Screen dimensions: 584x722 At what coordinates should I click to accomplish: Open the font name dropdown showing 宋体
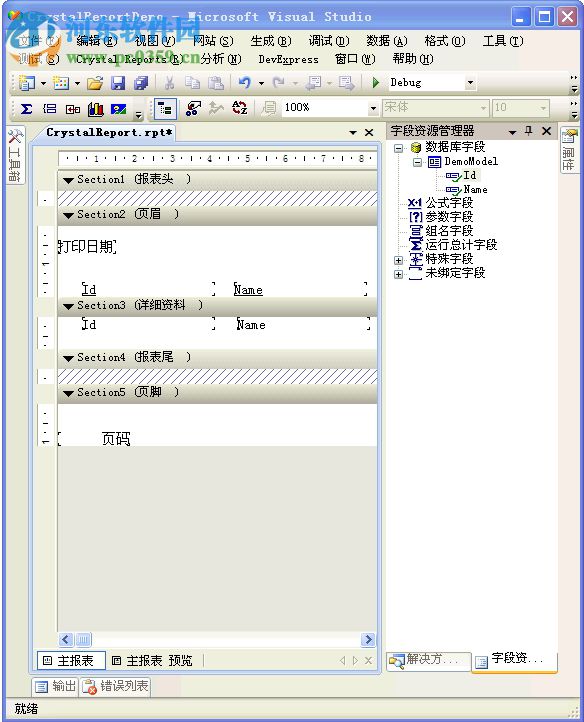point(483,109)
